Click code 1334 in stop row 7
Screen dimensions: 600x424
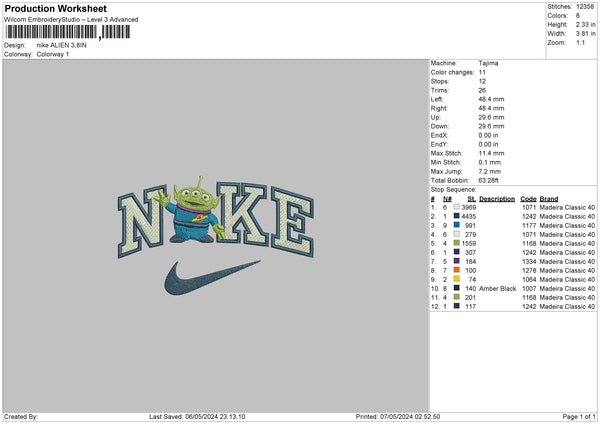(x=529, y=261)
